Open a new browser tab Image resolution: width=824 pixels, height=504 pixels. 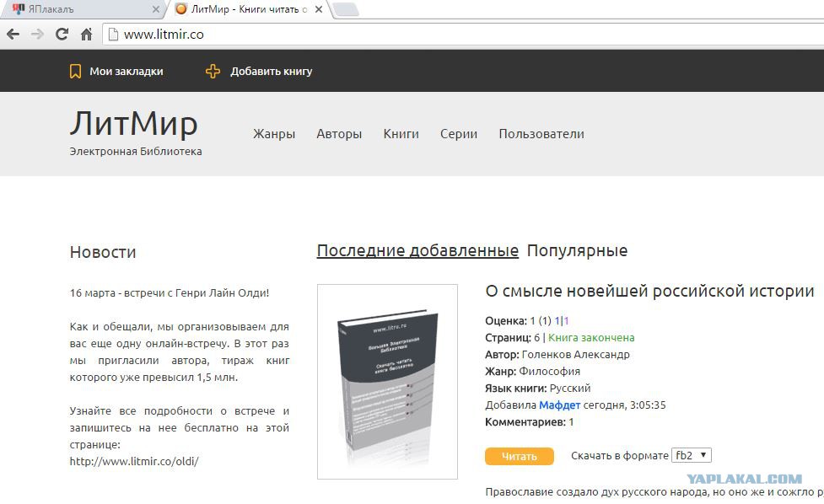point(346,9)
